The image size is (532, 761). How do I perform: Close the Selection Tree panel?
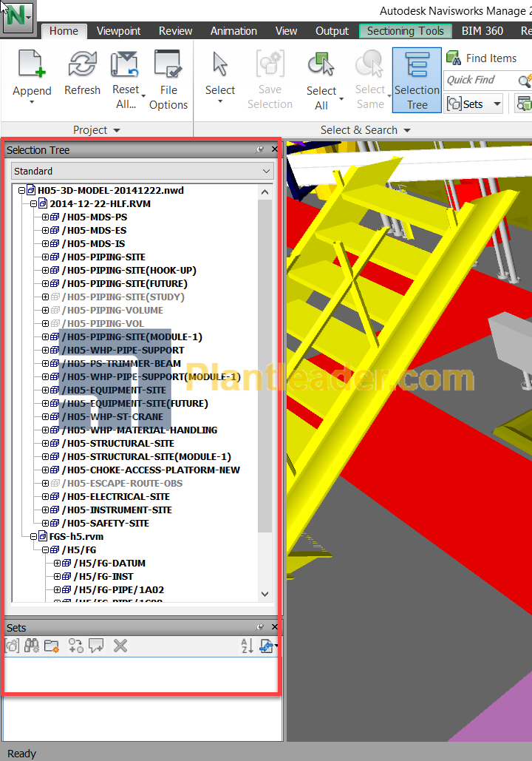(274, 149)
